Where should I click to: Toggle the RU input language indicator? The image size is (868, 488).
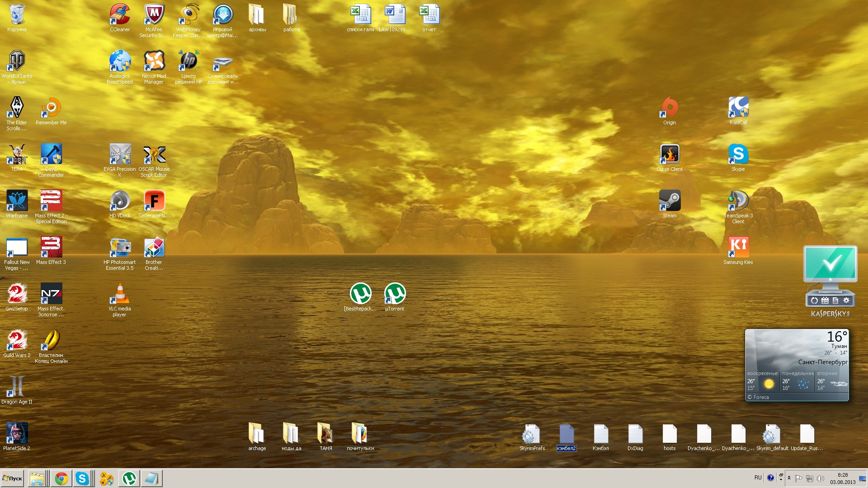click(x=758, y=478)
